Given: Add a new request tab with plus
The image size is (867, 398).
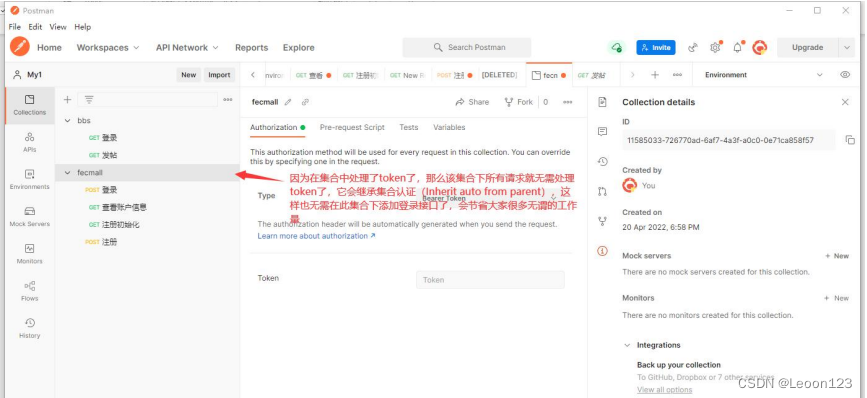Looking at the screenshot, I should click(655, 75).
